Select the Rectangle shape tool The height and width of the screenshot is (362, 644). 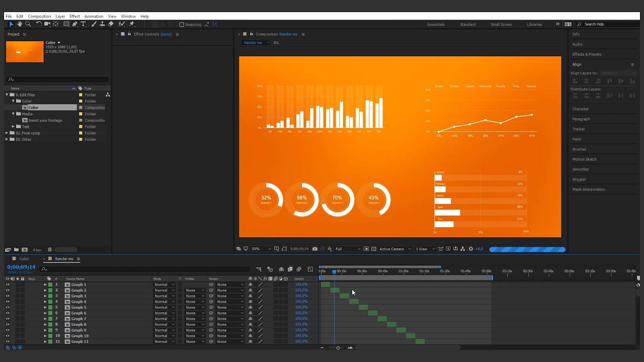pos(66,24)
